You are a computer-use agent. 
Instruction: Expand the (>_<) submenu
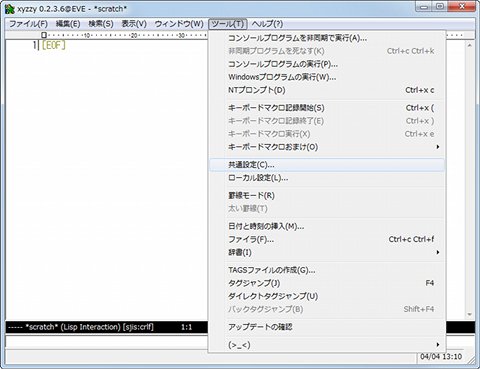327,345
